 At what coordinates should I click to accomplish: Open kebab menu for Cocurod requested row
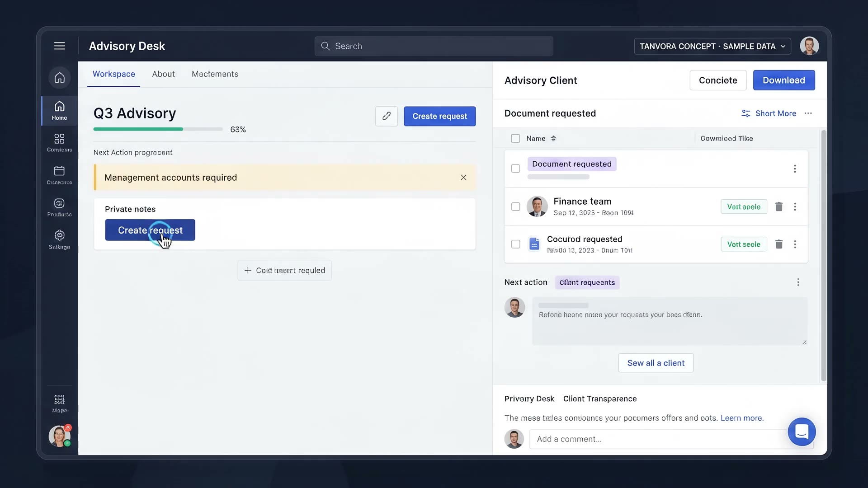[795, 244]
